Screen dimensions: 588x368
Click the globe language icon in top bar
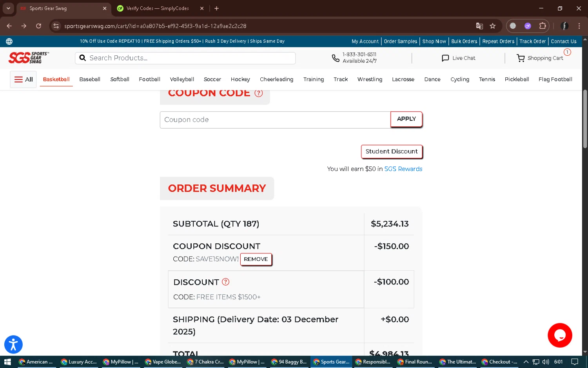pos(9,41)
